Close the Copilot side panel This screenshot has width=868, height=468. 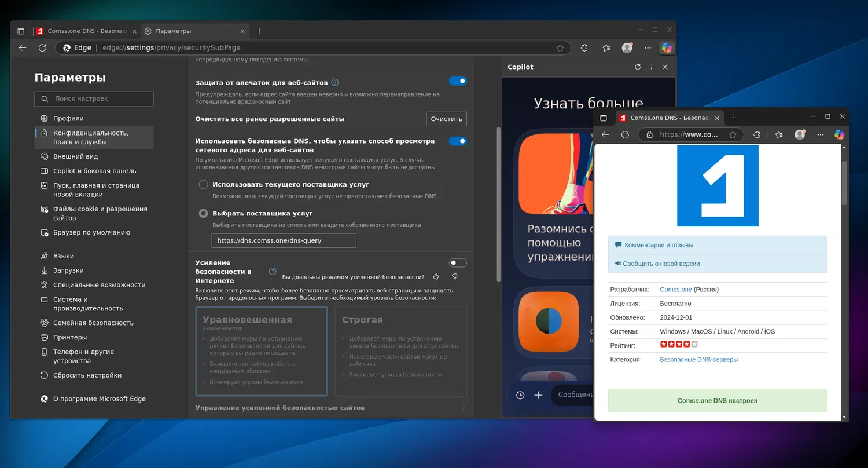pyautogui.click(x=665, y=67)
